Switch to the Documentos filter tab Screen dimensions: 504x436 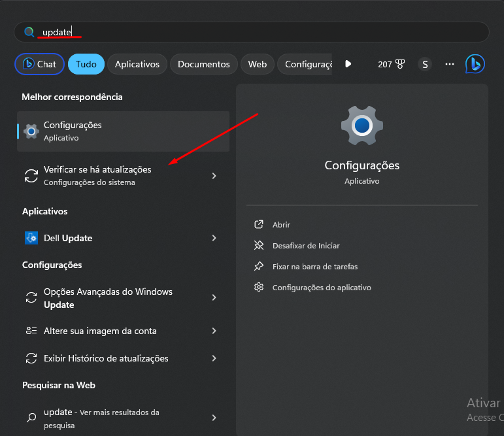coord(203,64)
